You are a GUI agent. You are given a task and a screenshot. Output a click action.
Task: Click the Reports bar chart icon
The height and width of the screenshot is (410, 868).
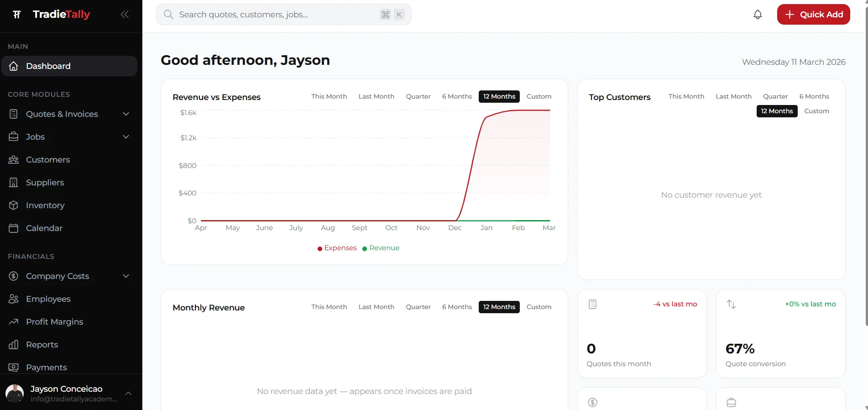pos(14,345)
